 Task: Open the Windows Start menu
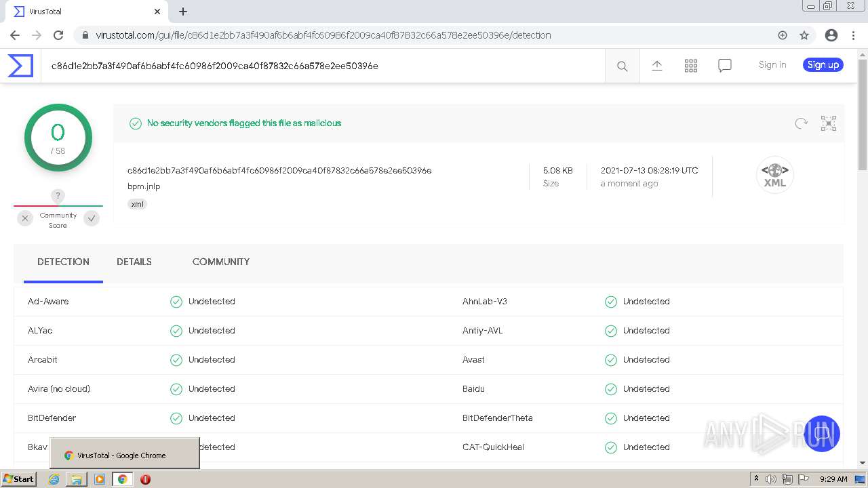(x=18, y=479)
